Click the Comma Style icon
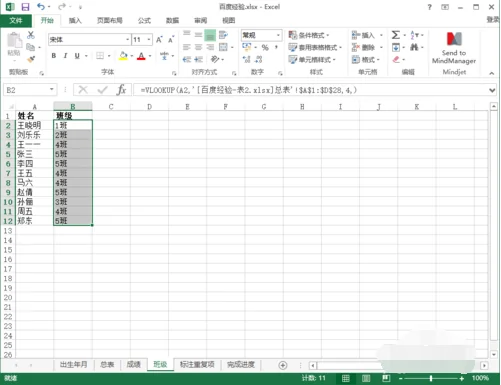 click(x=276, y=47)
